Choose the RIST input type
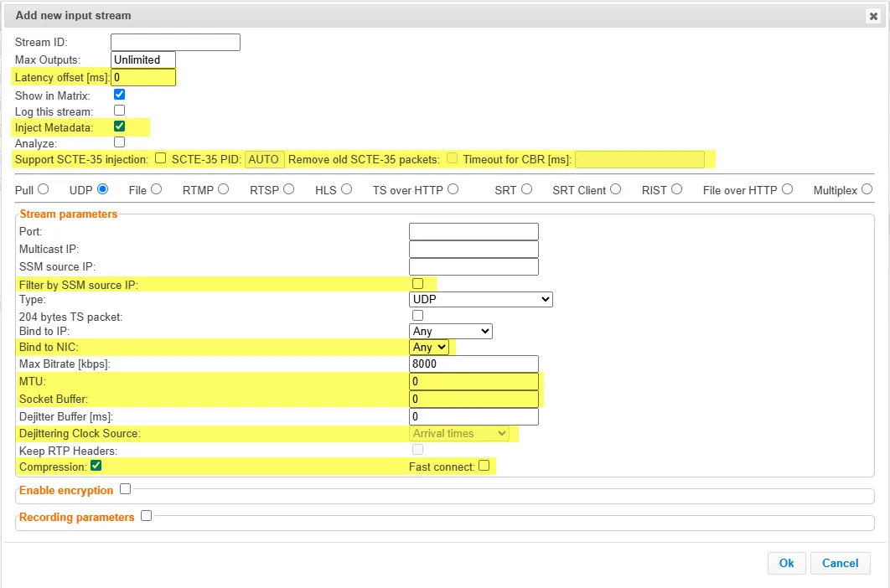The height and width of the screenshot is (588, 890). point(676,189)
